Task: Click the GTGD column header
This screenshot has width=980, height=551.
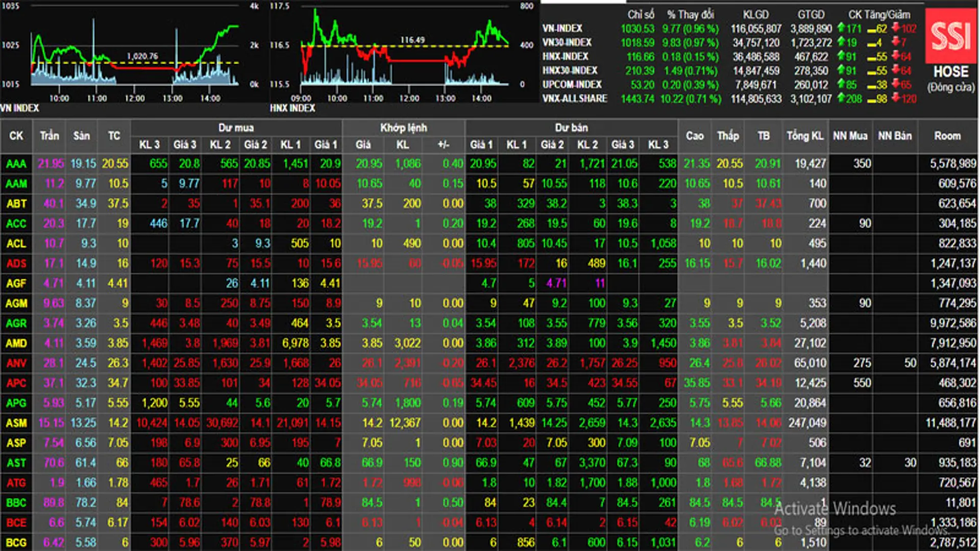Action: click(x=811, y=15)
